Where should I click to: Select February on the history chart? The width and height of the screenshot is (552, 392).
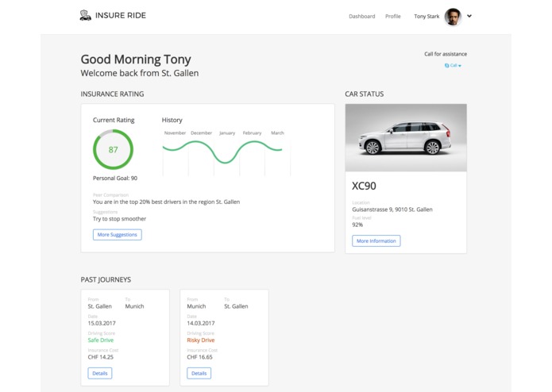[252, 133]
